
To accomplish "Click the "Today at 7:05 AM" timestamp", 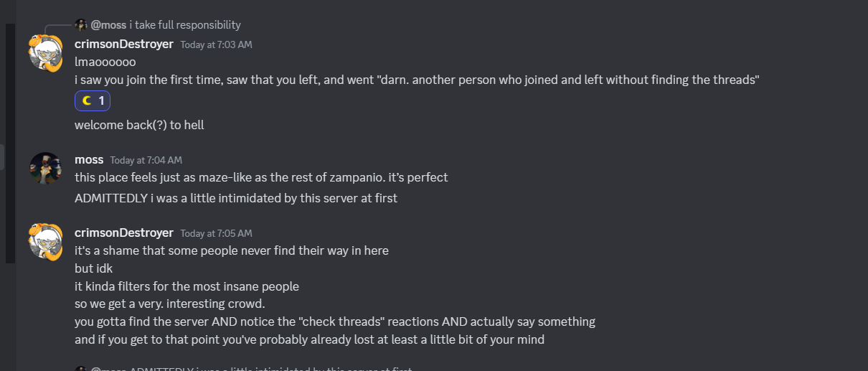I will point(216,233).
